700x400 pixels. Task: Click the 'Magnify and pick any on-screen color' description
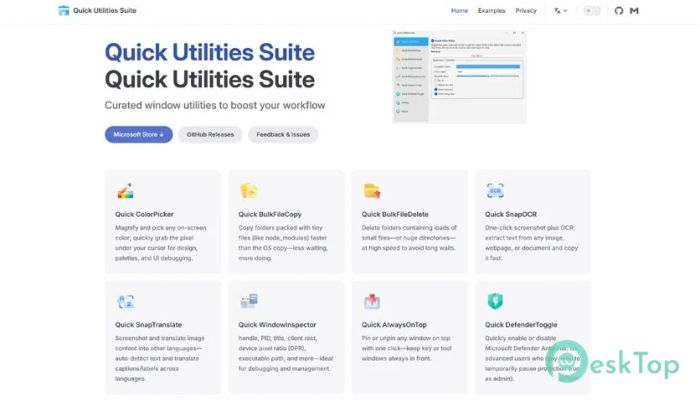pos(161,243)
